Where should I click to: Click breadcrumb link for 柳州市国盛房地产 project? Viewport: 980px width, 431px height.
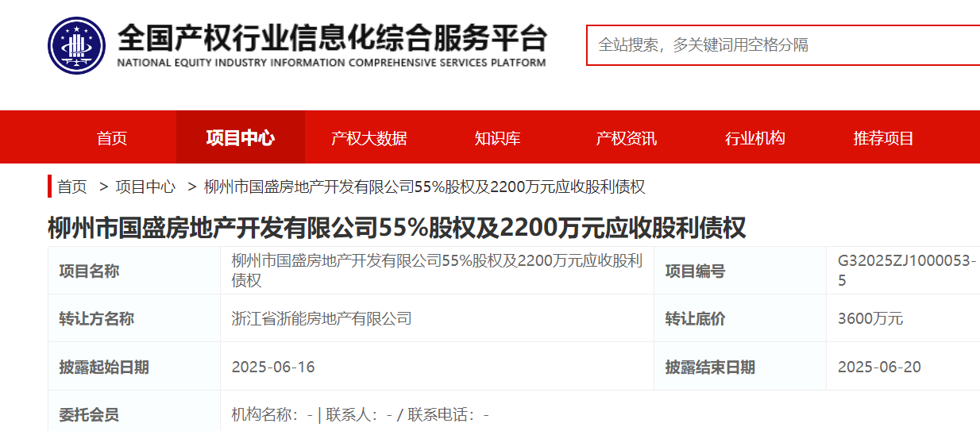coord(424,187)
